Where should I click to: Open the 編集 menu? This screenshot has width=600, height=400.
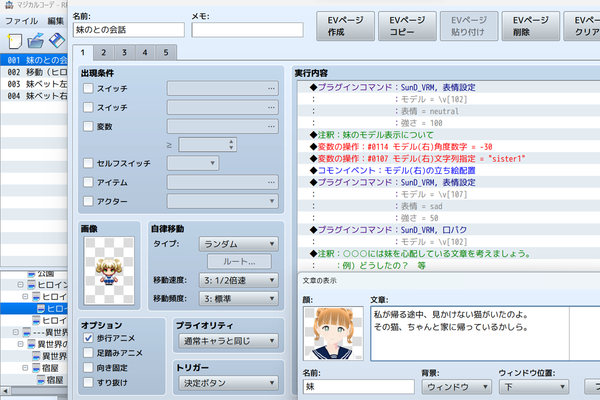point(55,21)
